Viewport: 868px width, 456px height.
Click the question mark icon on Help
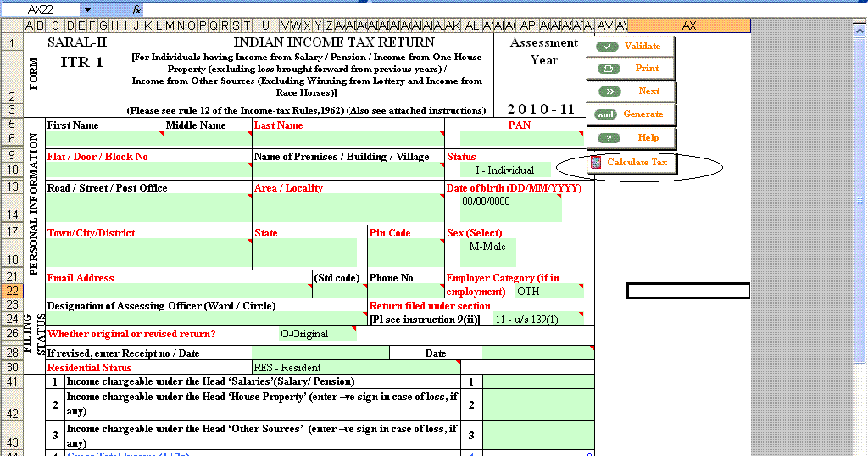pos(609,138)
